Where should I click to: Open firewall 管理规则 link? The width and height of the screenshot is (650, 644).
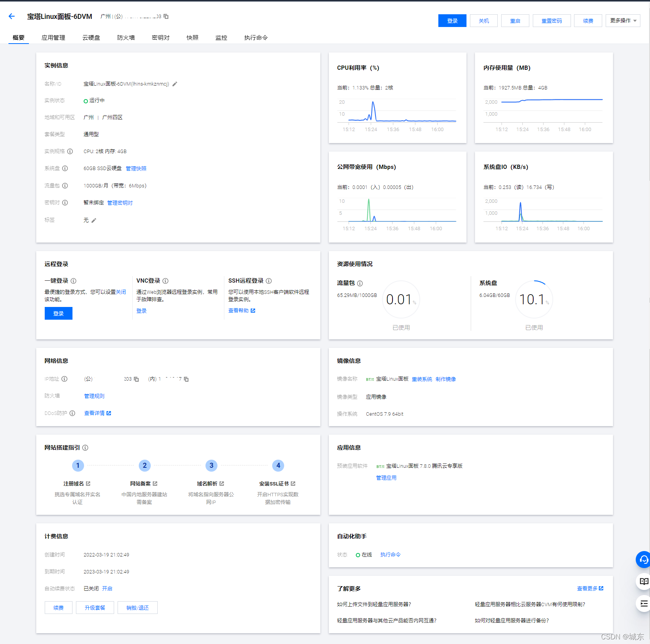tap(94, 396)
